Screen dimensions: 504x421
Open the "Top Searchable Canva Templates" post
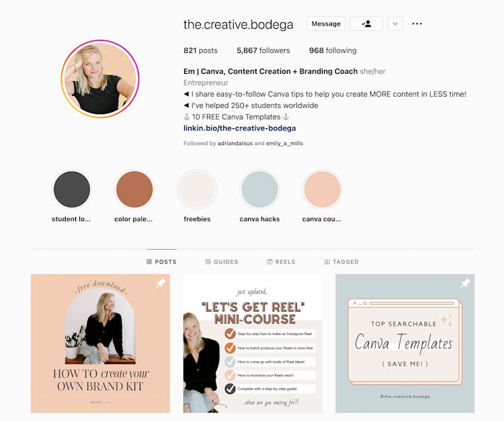point(405,343)
